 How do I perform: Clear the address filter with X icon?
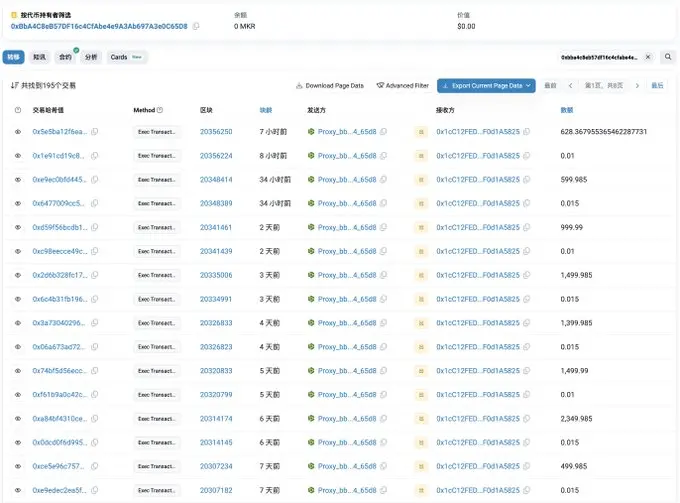coord(647,58)
